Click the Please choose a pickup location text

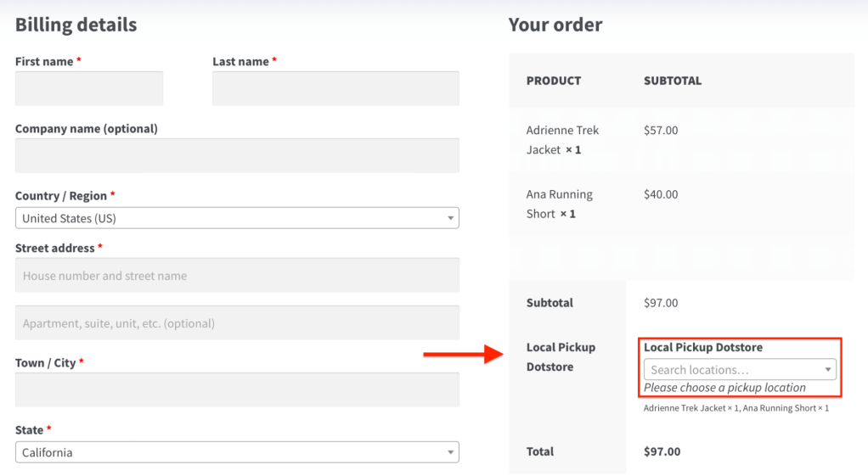point(724,388)
